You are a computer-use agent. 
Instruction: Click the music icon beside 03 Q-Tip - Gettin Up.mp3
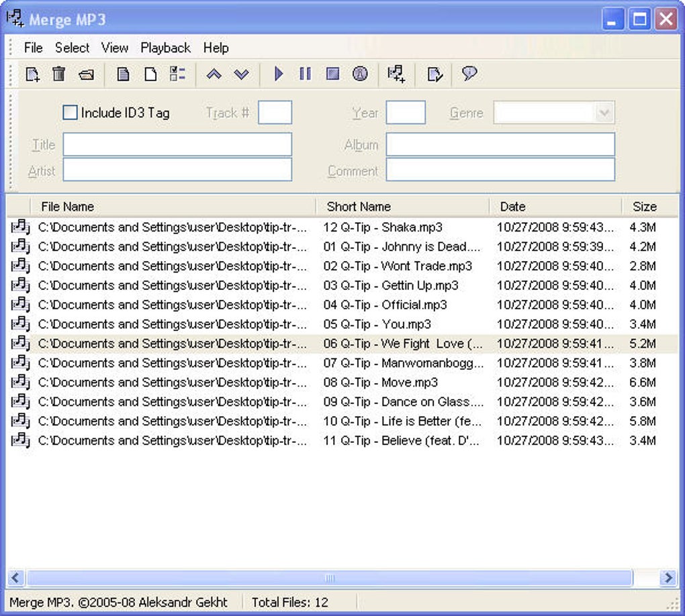tap(21, 285)
